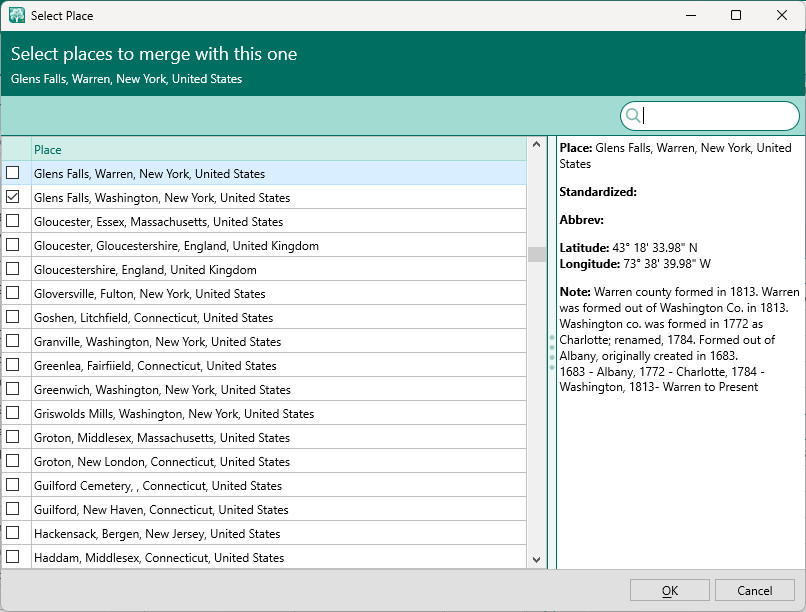Close the Select Place dialog
The height and width of the screenshot is (612, 806).
coord(782,15)
